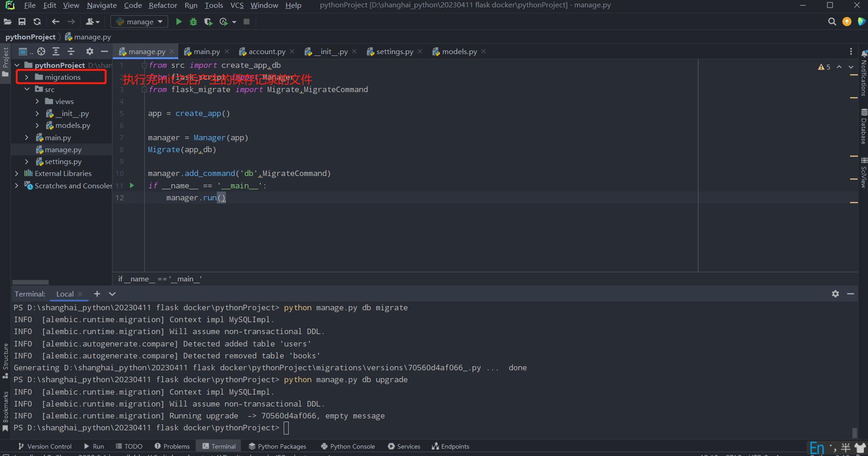
Task: Open Python Console tool window
Action: (348, 446)
